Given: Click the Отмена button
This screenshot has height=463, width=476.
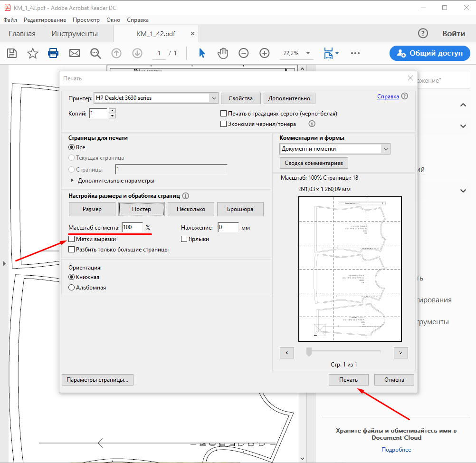Looking at the screenshot, I should (x=394, y=380).
